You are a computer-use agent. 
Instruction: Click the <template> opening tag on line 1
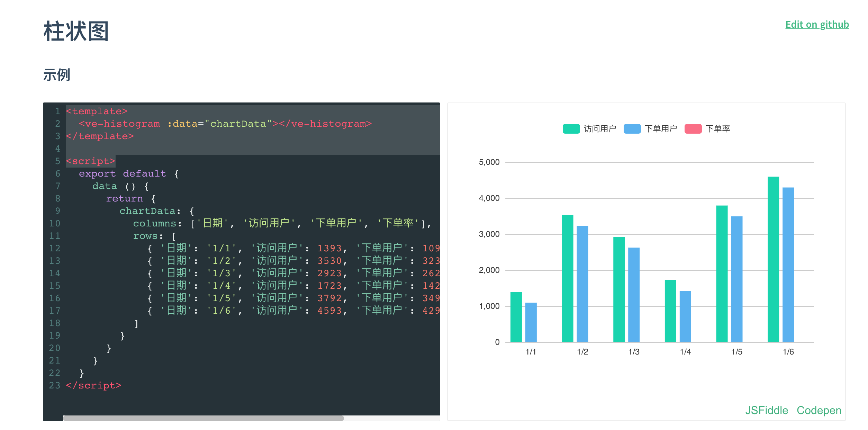pos(97,111)
